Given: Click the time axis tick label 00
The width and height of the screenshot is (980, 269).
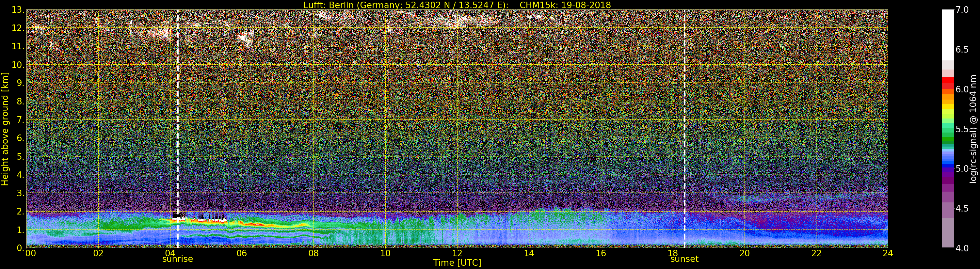Looking at the screenshot, I should (x=30, y=253).
